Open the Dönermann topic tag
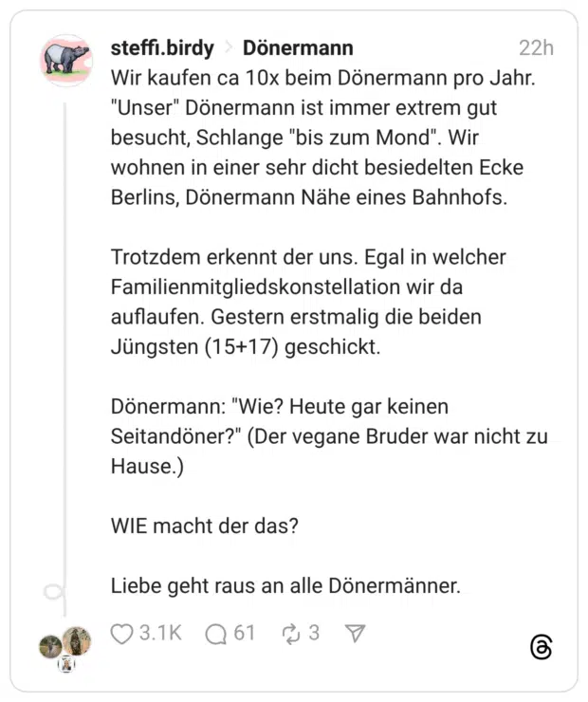This screenshot has width=588, height=702. (298, 47)
